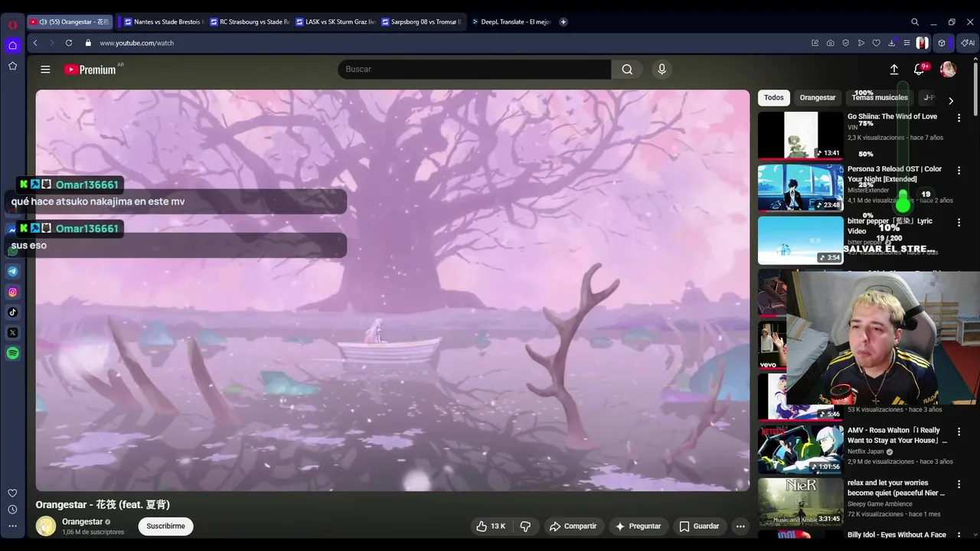Click the Suscribirme button
Screen dimensions: 980x551
165,527
